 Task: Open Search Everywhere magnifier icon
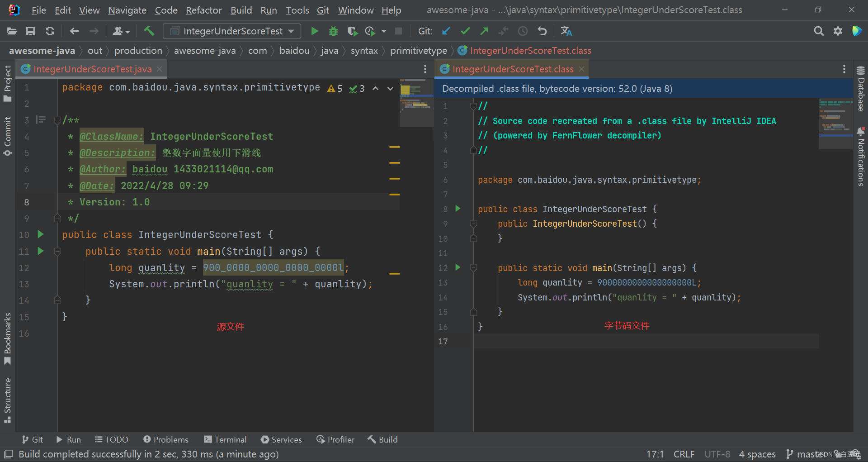(x=818, y=31)
